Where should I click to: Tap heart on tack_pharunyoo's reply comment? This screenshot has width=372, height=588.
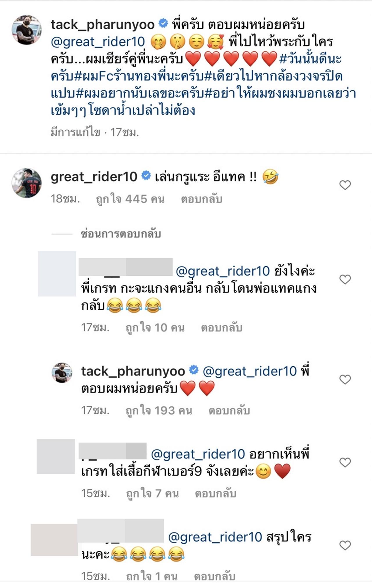click(345, 379)
